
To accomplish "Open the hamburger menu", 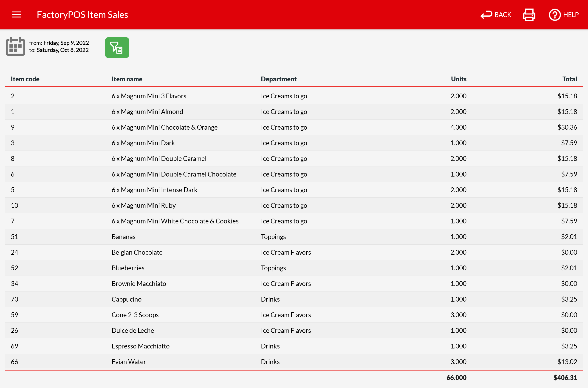I will 17,15.
